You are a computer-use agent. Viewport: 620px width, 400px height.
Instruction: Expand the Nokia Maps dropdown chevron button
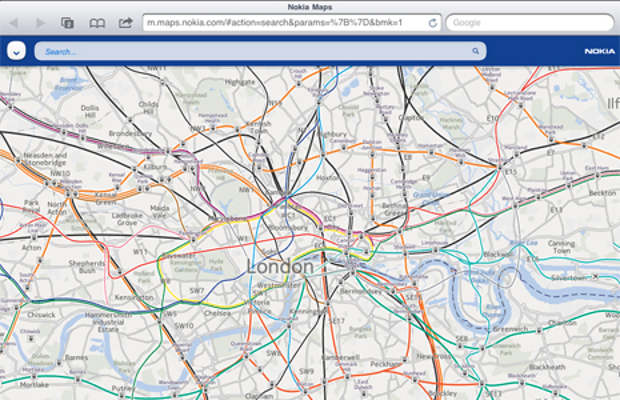(16, 51)
